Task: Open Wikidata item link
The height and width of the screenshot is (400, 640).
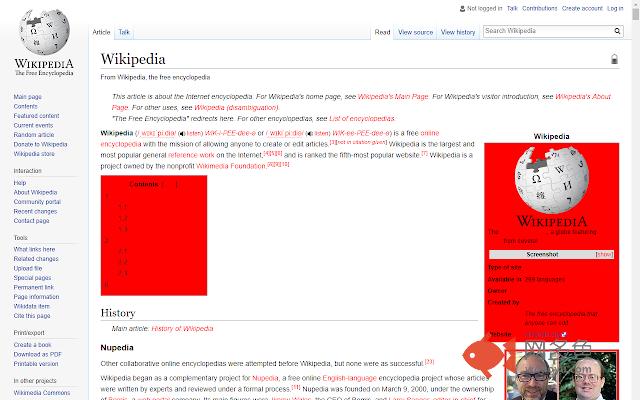Action: [31, 307]
